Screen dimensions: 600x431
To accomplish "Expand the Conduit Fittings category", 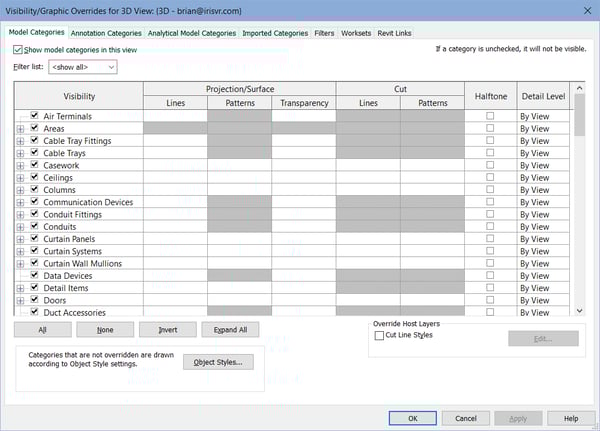I will [21, 215].
